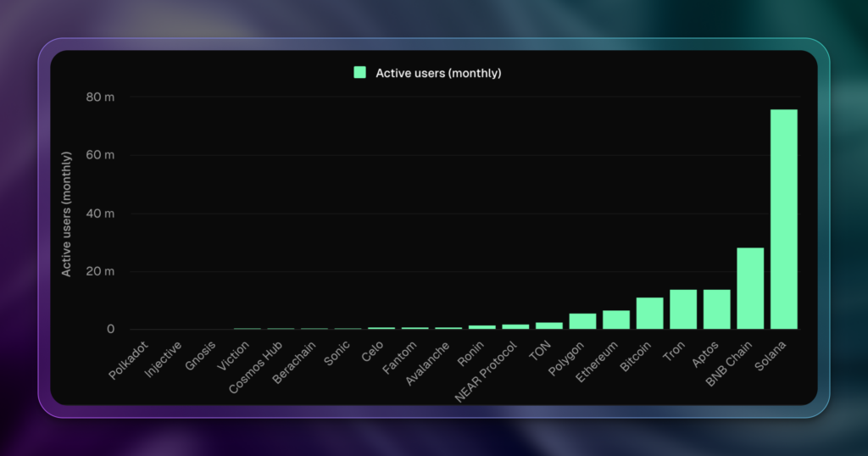Click the Ethereum axis label

click(x=596, y=362)
